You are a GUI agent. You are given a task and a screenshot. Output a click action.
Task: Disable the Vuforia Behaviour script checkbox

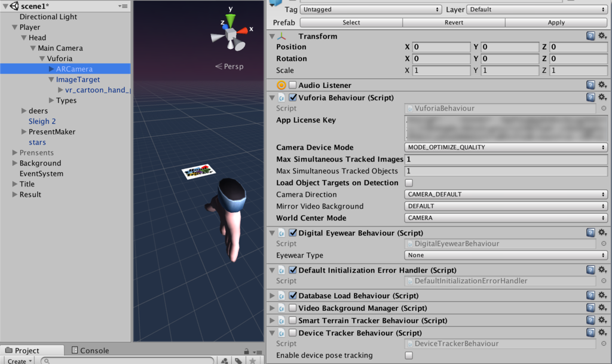[293, 97]
